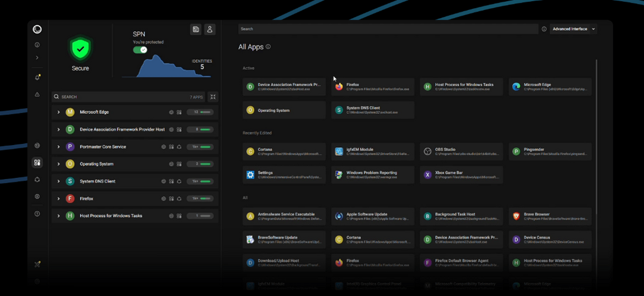644x296 pixels.
Task: Open the System DNS Client card under Active
Action: click(x=373, y=110)
